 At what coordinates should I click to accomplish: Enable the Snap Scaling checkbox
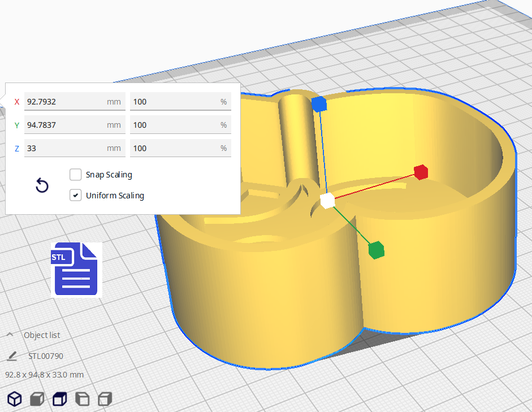[75, 175]
